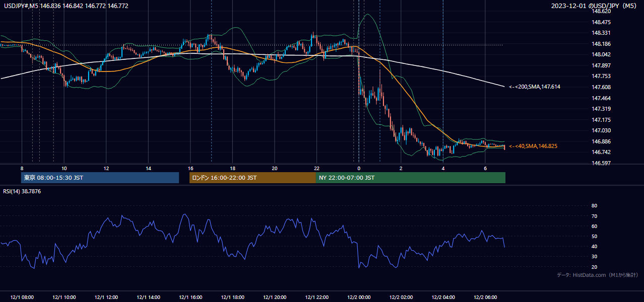Click the "RSI(14) 38.7876" indicator label

pos(22,191)
